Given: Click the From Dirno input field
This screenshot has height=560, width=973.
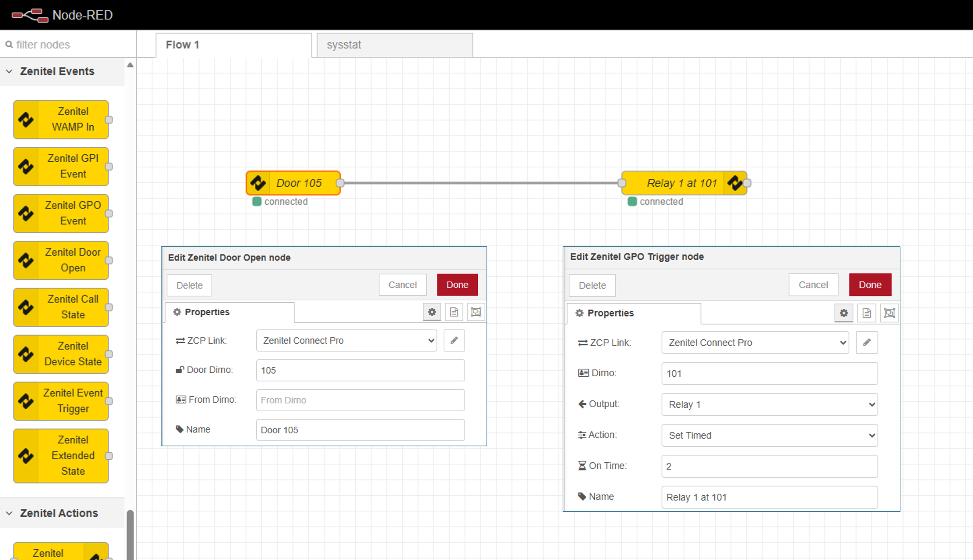Looking at the screenshot, I should tap(360, 400).
